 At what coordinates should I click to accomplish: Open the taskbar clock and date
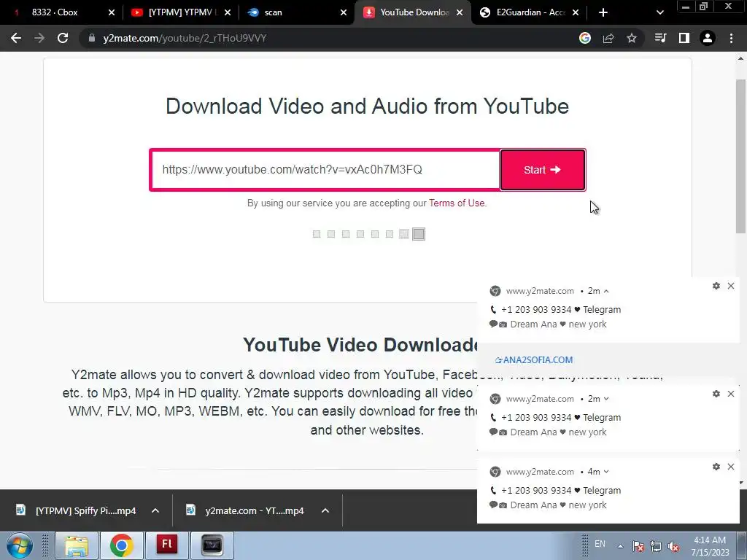click(x=710, y=546)
